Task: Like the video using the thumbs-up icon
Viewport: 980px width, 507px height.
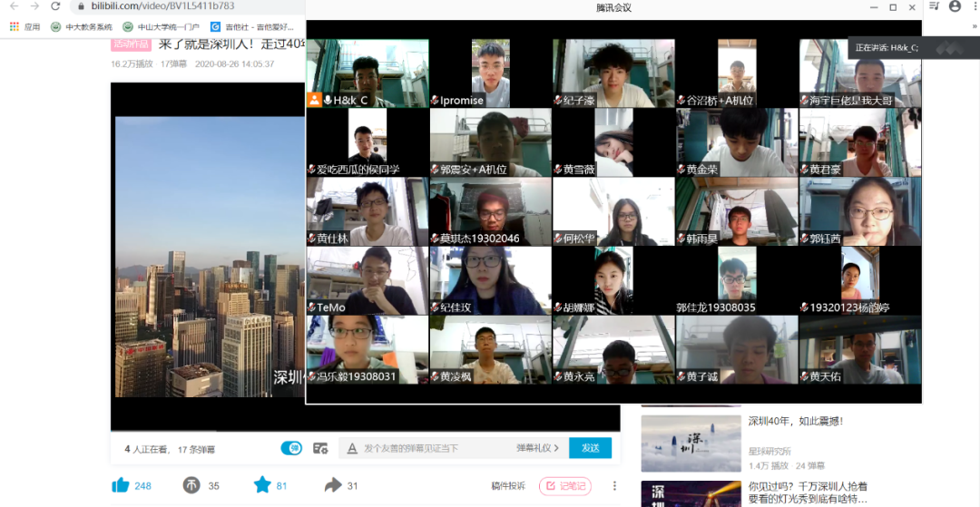Action: (x=121, y=485)
